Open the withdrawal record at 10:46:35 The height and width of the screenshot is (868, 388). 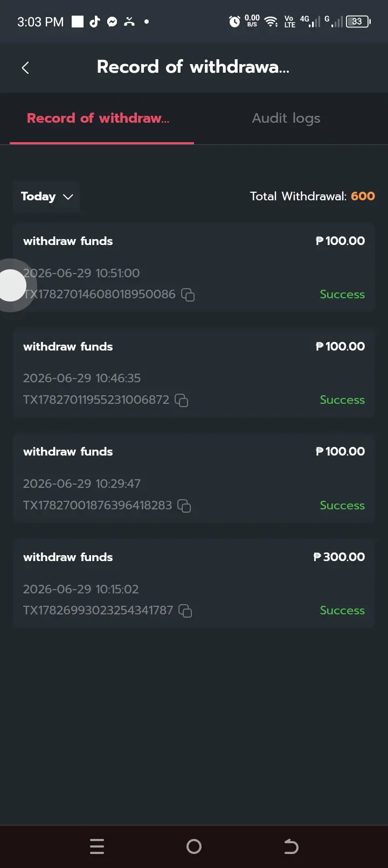194,373
